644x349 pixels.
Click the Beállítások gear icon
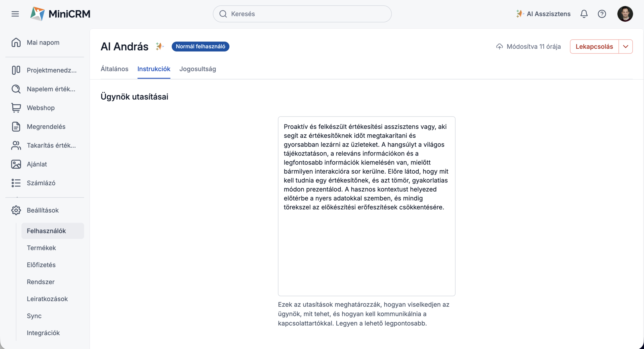[16, 210]
